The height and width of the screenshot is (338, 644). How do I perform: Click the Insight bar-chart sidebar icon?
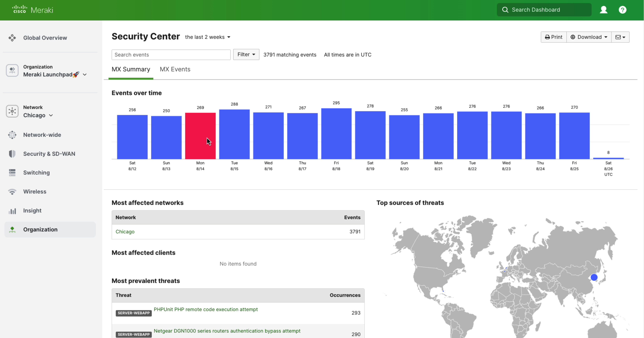12,211
